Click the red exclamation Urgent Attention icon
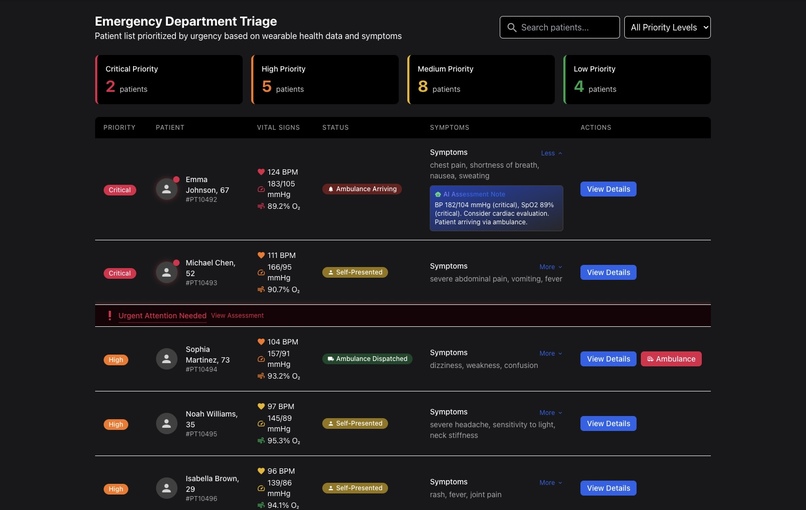This screenshot has height=510, width=806. 109,316
